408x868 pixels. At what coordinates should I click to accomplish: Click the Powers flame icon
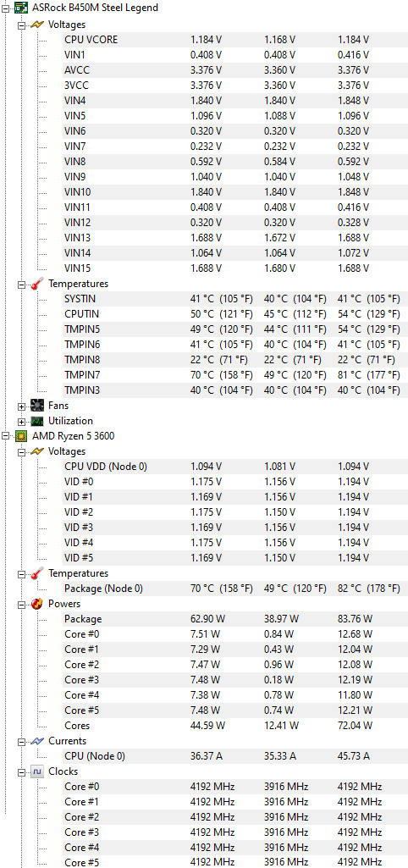click(x=37, y=604)
